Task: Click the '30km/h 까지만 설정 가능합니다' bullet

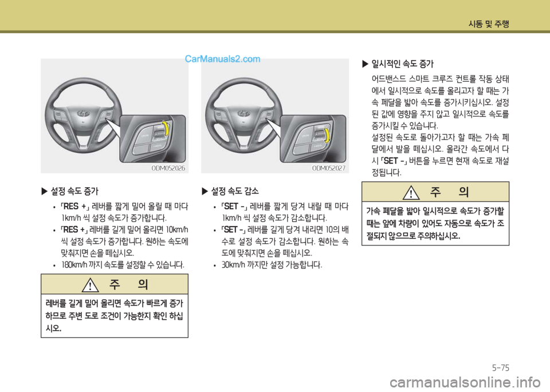Action: [x=272, y=265]
